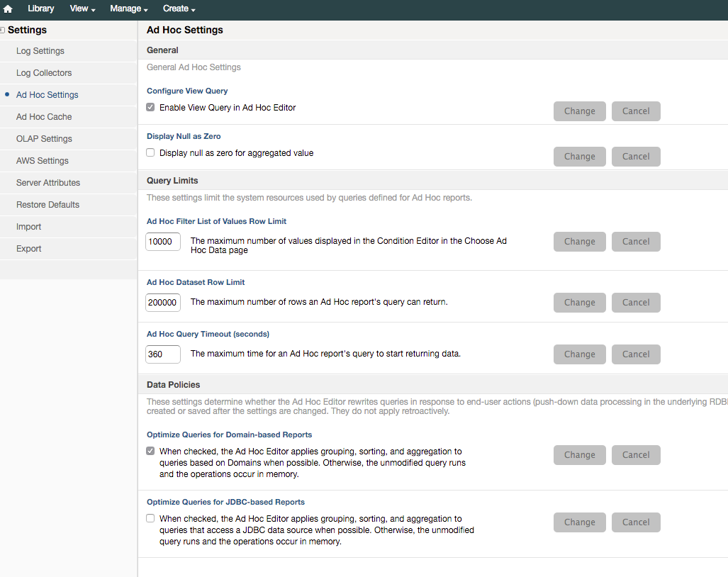Check Optimize Queries for JDBC-based Reports
Viewport: 728px width, 577px height.
coord(150,517)
